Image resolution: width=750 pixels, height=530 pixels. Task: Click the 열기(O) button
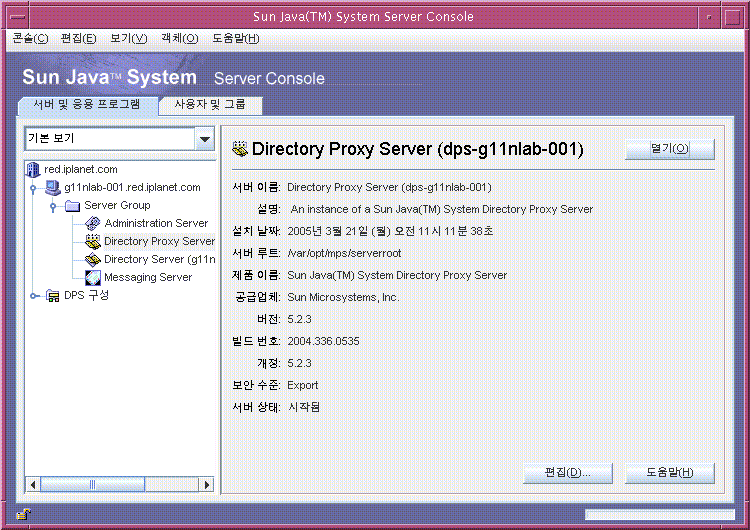[670, 149]
